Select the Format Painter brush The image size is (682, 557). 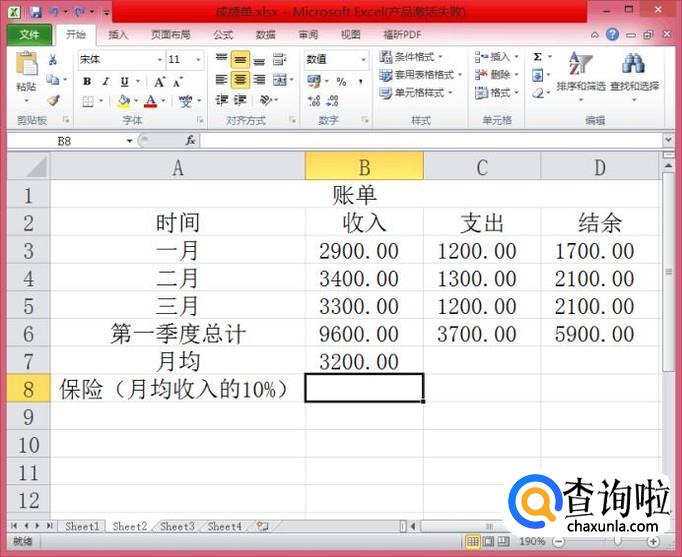(53, 100)
